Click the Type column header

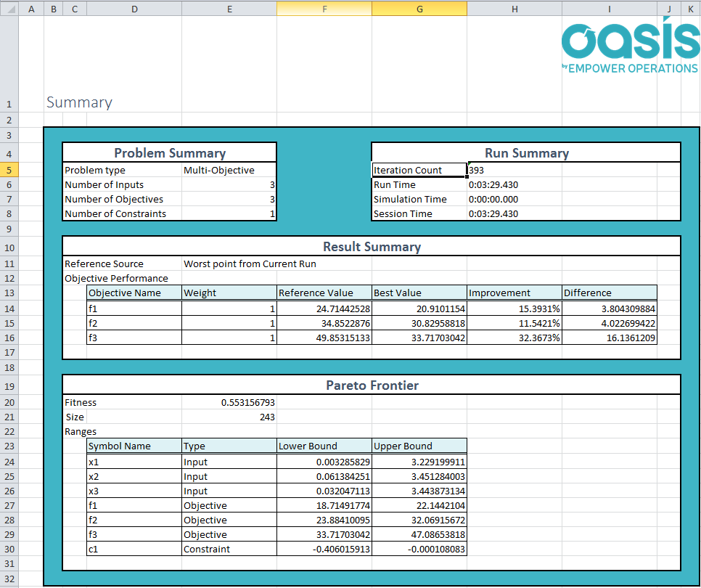click(229, 446)
